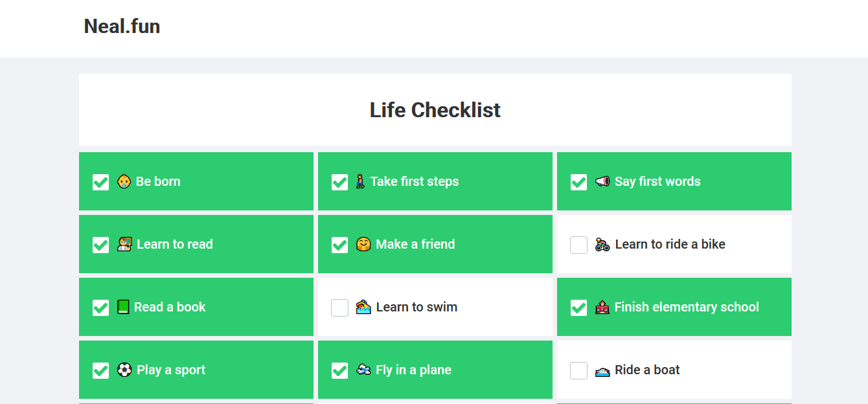The width and height of the screenshot is (868, 404).
Task: Click the bicycle rider emoji icon
Action: (602, 244)
